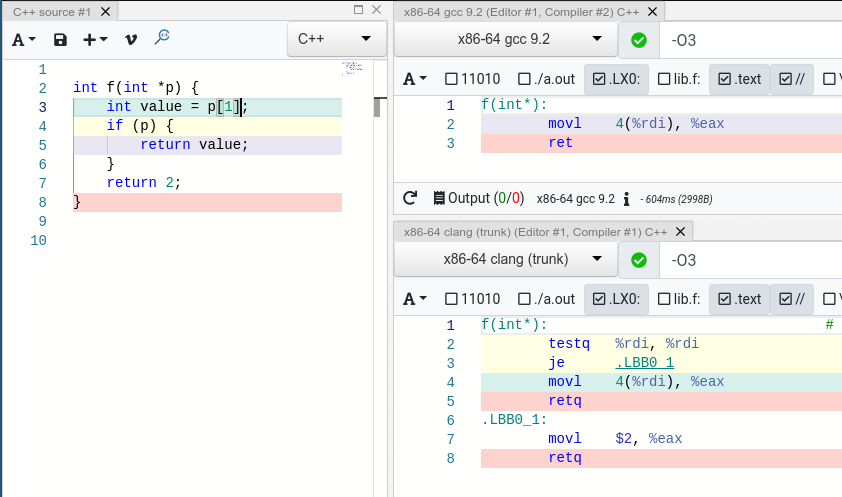Viewport: 842px width, 497px height.
Task: Click the -O3 compiler options field for gcc
Action: point(750,41)
